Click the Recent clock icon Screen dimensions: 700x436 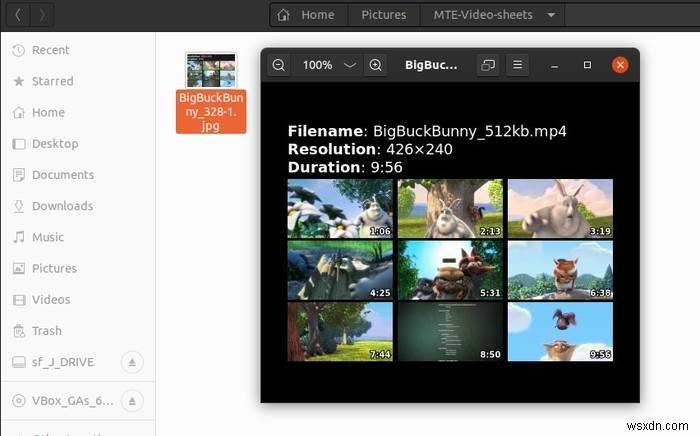[x=19, y=50]
